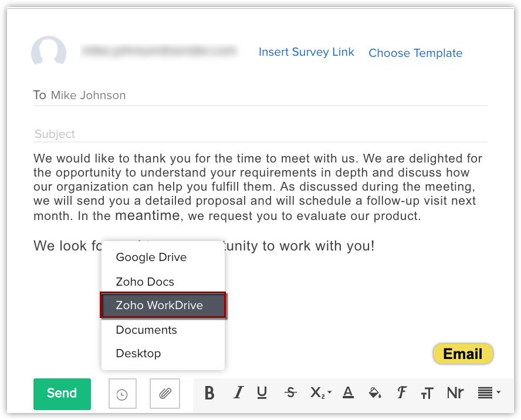
Task: Toggle bold formatting
Action: point(209,393)
